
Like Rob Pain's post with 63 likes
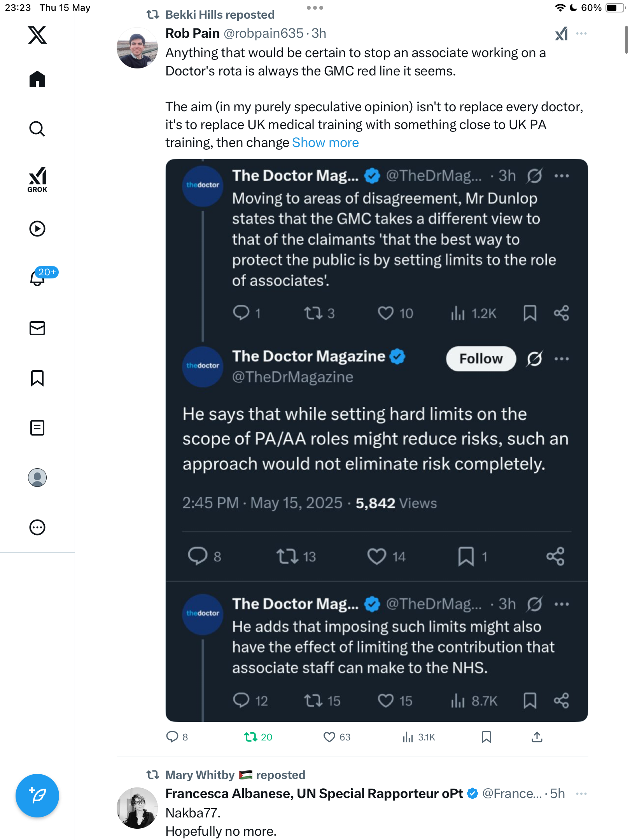click(337, 737)
